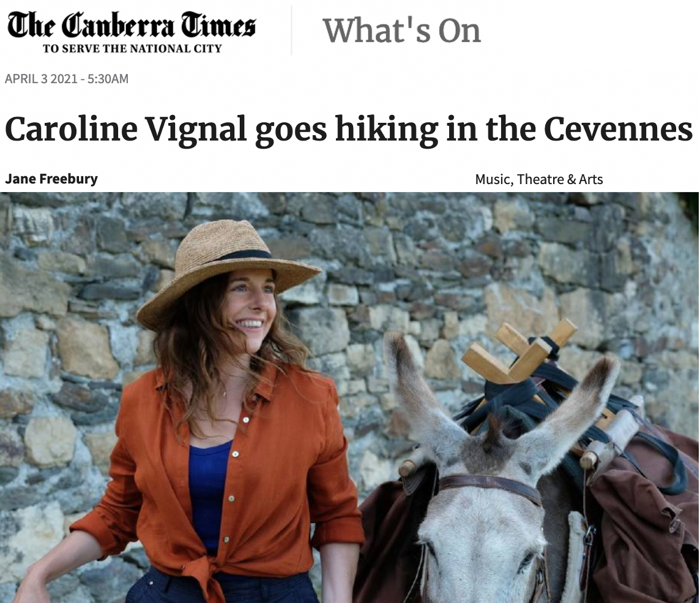Click the divider line beside the masthead

(292, 30)
